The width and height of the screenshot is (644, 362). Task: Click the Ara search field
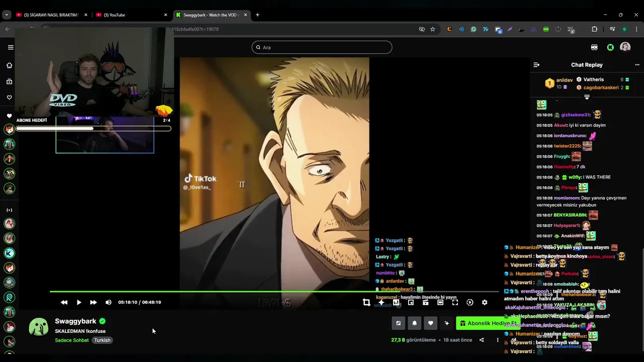click(x=322, y=47)
